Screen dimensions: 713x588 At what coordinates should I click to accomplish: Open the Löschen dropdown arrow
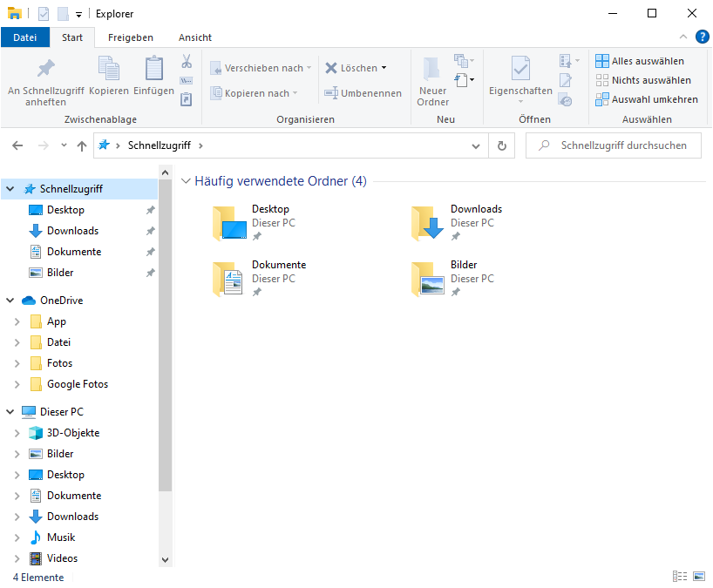tap(384, 68)
